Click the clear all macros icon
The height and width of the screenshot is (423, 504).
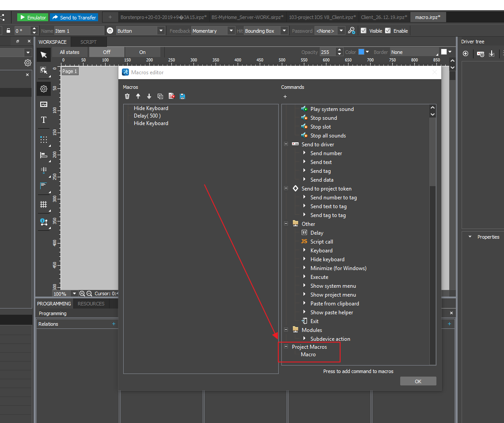point(171,96)
